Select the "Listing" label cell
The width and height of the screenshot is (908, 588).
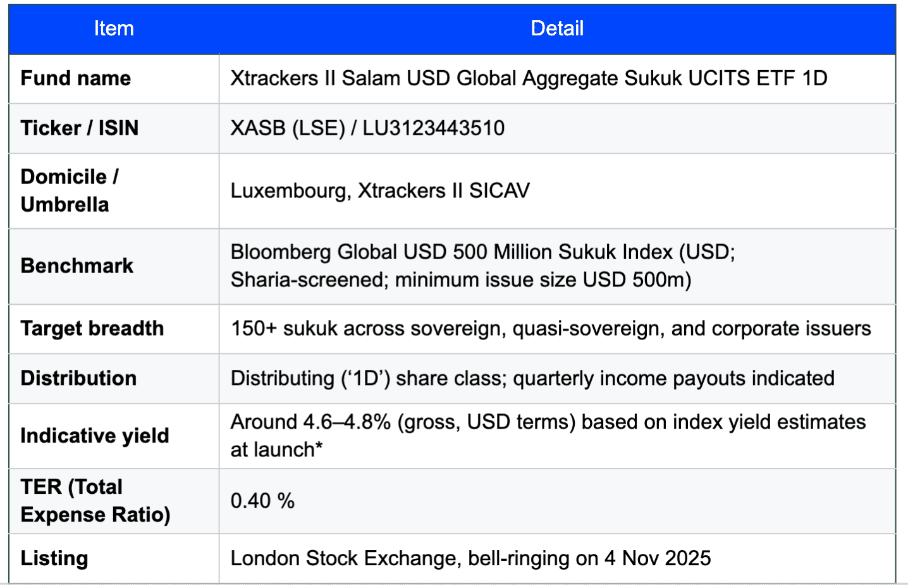click(x=54, y=558)
